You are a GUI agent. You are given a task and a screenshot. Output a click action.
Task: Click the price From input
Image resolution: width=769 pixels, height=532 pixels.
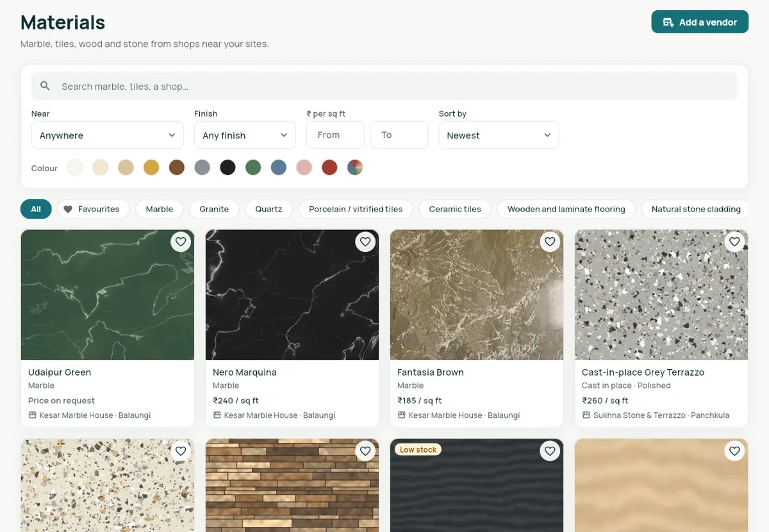tap(335, 135)
